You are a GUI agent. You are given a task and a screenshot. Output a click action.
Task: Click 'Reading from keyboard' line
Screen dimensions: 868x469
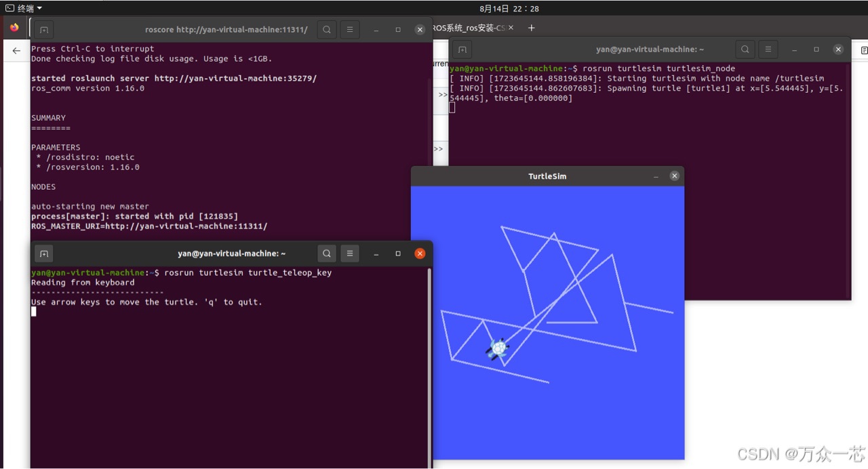click(83, 283)
